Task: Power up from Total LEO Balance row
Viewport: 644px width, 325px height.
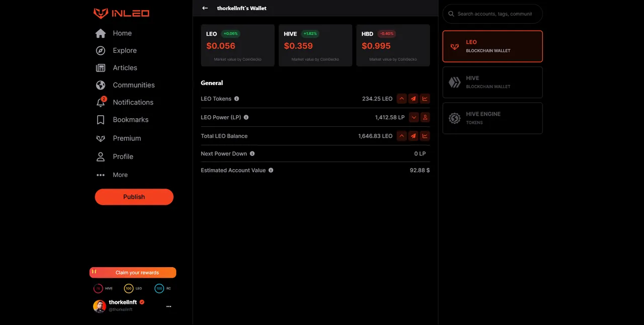Action: click(x=401, y=136)
